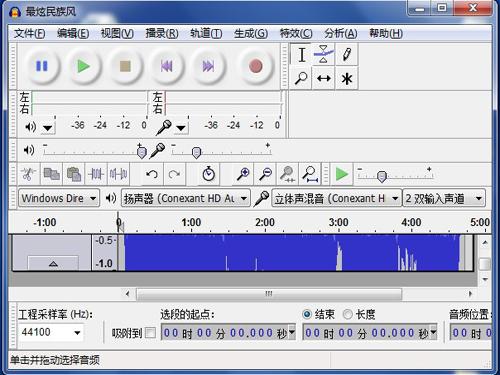Select the Time Shift arrow tool
This screenshot has height=375, width=500.
click(324, 78)
